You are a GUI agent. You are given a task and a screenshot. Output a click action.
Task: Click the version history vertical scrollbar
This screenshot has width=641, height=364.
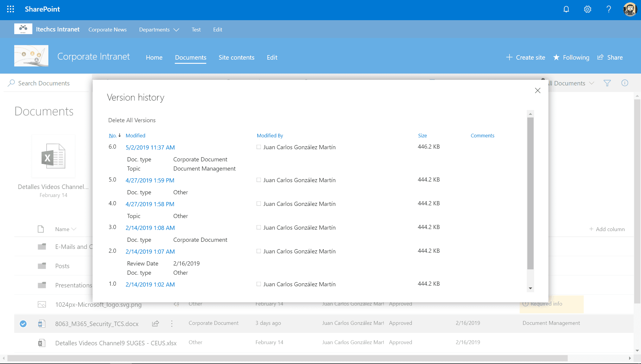click(530, 193)
